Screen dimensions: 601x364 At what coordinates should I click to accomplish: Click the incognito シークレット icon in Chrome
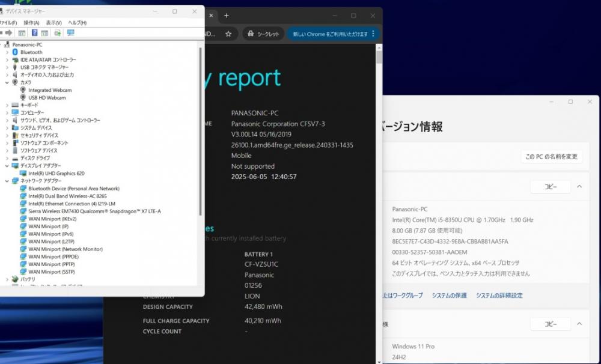tap(251, 34)
